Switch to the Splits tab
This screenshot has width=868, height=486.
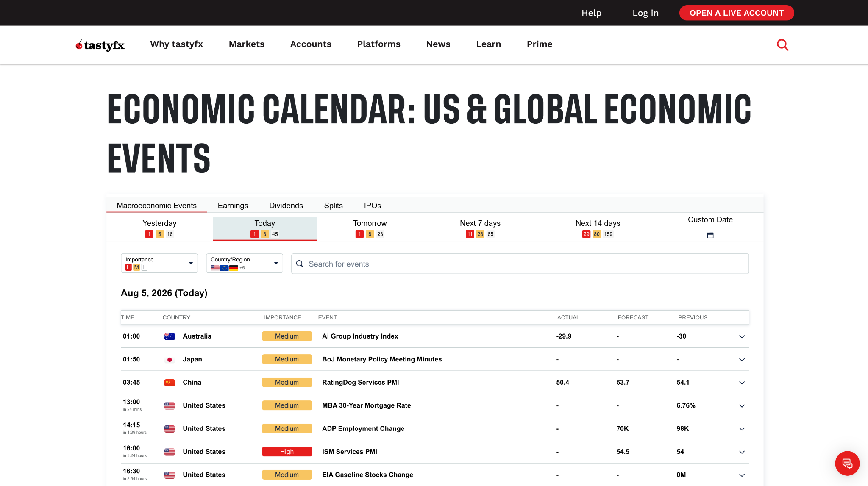click(x=333, y=206)
